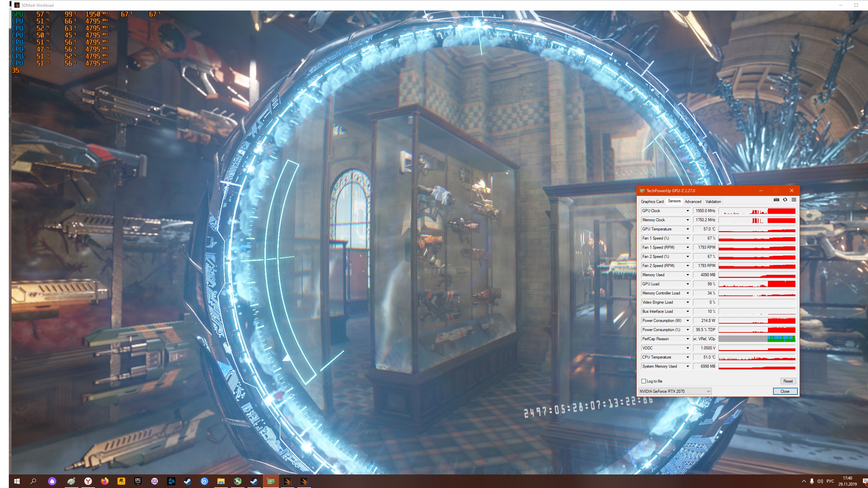Click the Close button in GPU-Z
Image resolution: width=868 pixels, height=488 pixels.
(x=785, y=391)
